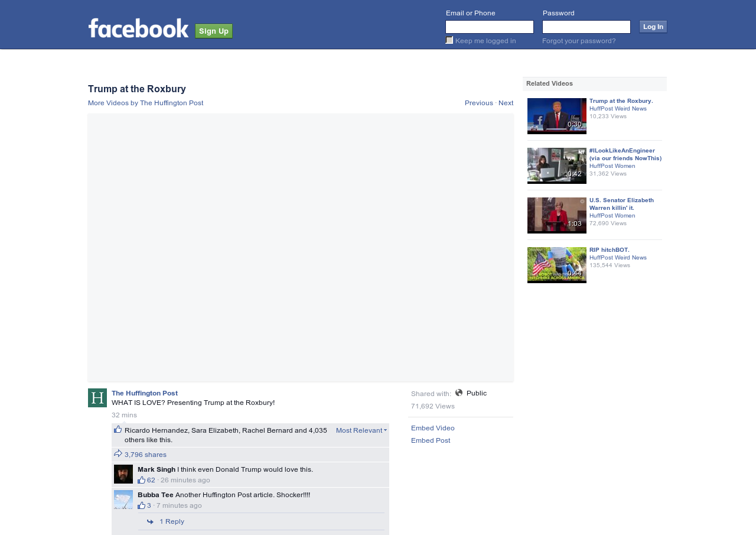The height and width of the screenshot is (535, 756).
Task: Click Embed Post link
Action: coord(431,440)
